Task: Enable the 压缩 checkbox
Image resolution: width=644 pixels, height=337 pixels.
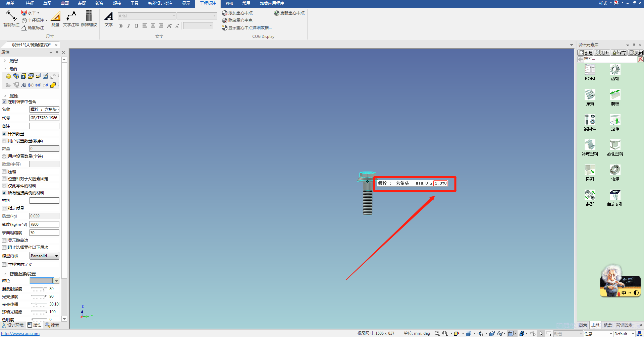Action: (x=4, y=172)
